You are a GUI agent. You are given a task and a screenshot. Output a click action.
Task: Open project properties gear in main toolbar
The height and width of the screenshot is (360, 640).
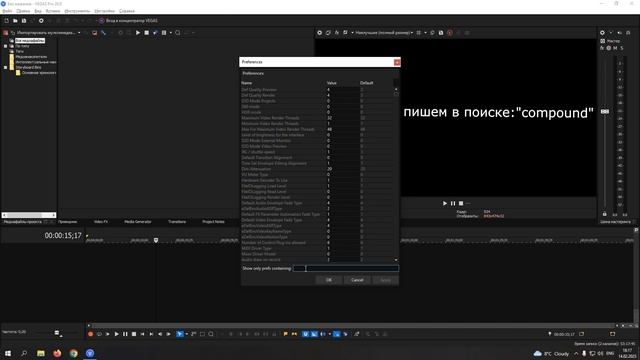tap(41, 21)
